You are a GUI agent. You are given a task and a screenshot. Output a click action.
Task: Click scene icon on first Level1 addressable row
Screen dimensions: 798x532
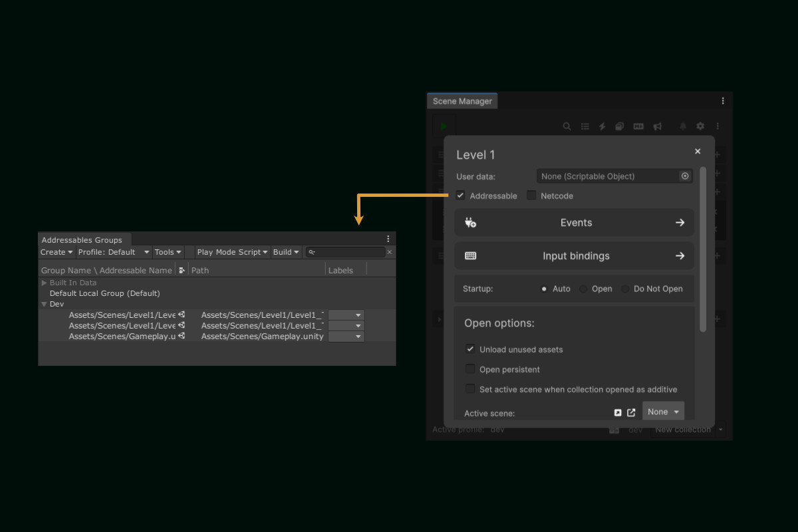(x=182, y=315)
